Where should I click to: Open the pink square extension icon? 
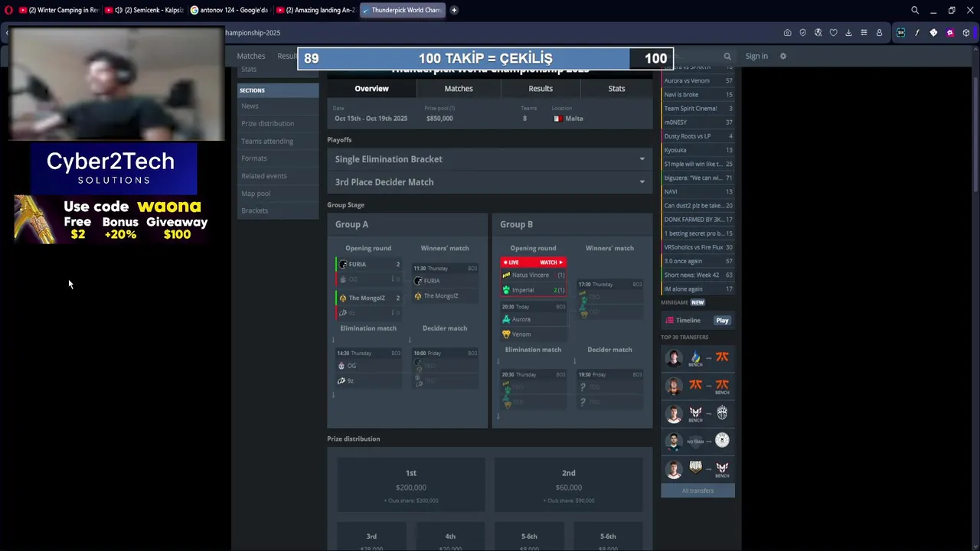(950, 33)
